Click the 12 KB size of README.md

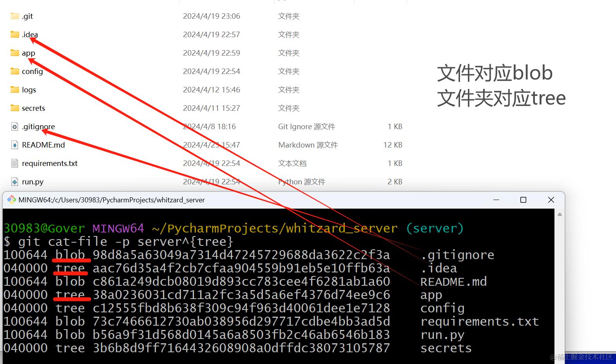click(393, 145)
